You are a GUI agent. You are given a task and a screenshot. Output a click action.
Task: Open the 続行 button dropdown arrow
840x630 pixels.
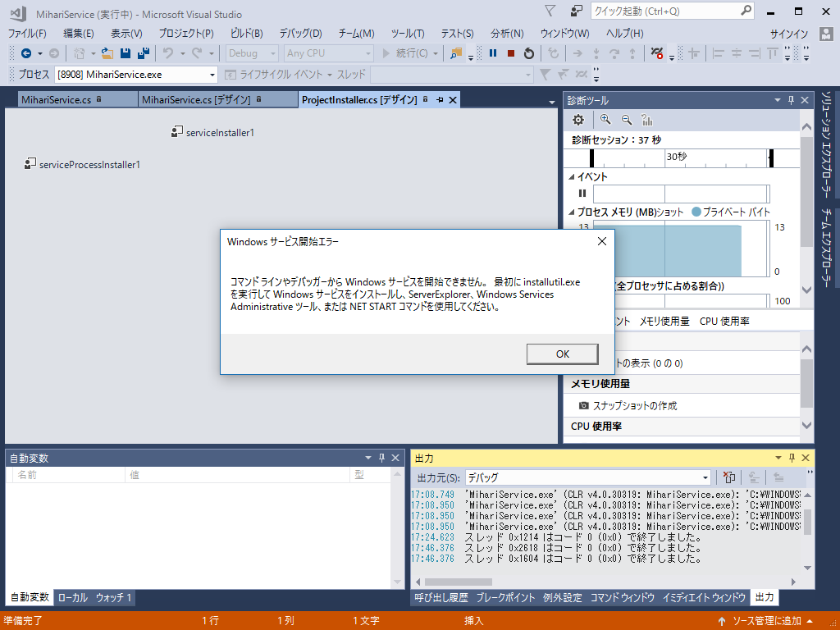[436, 53]
